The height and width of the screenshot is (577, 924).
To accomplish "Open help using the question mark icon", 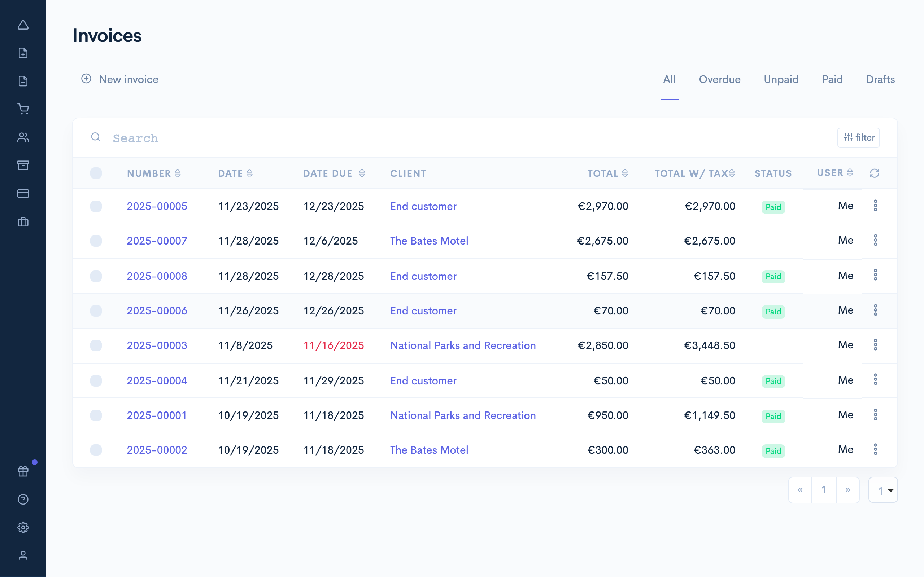I will [x=23, y=499].
